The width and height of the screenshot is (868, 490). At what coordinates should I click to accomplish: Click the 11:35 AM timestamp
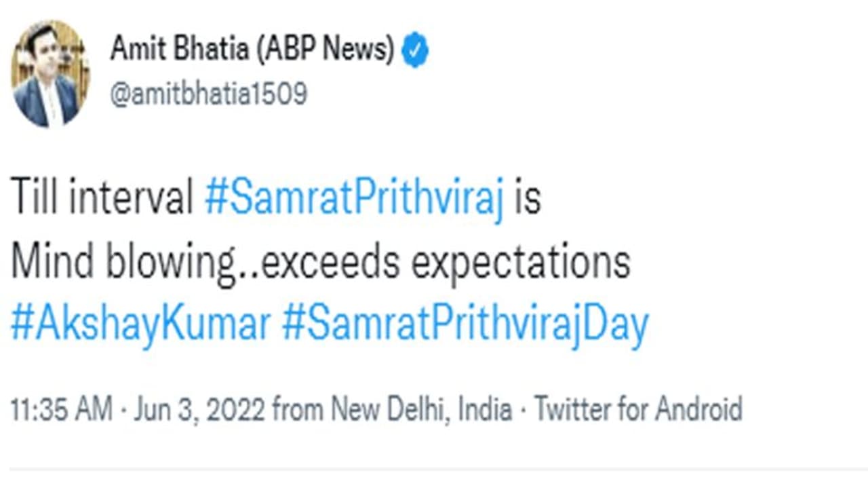pyautogui.click(x=61, y=410)
